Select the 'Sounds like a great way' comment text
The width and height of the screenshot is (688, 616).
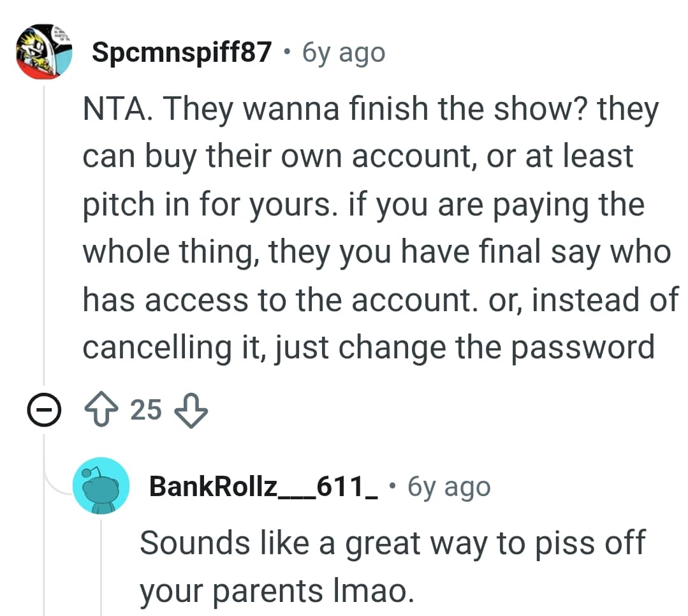(383, 543)
